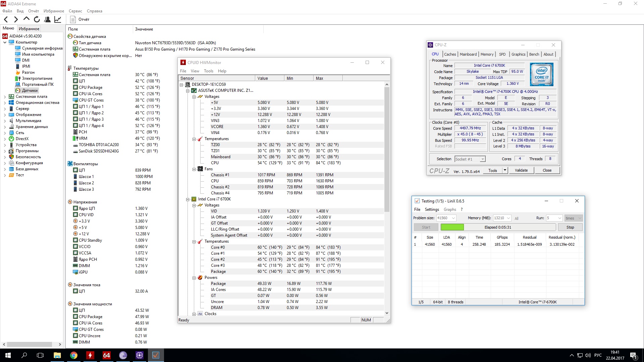Click the AIDA64 Refresh toolbar icon
Image resolution: width=644 pixels, height=362 pixels.
tap(37, 19)
